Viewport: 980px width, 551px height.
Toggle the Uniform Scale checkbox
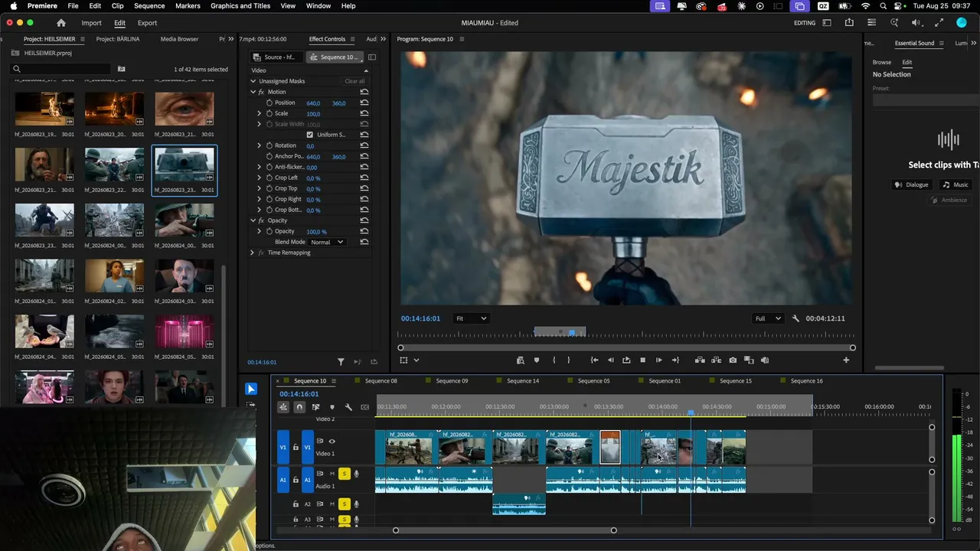pyautogui.click(x=310, y=135)
